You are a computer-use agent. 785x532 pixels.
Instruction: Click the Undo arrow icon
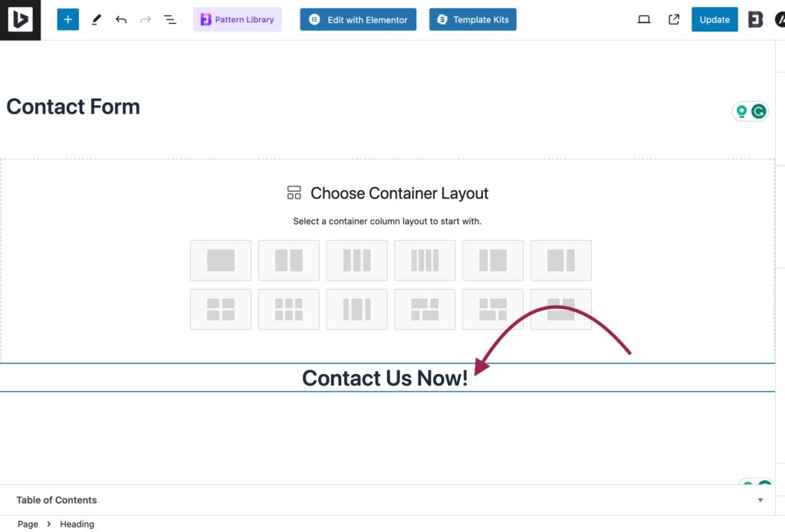(x=120, y=19)
